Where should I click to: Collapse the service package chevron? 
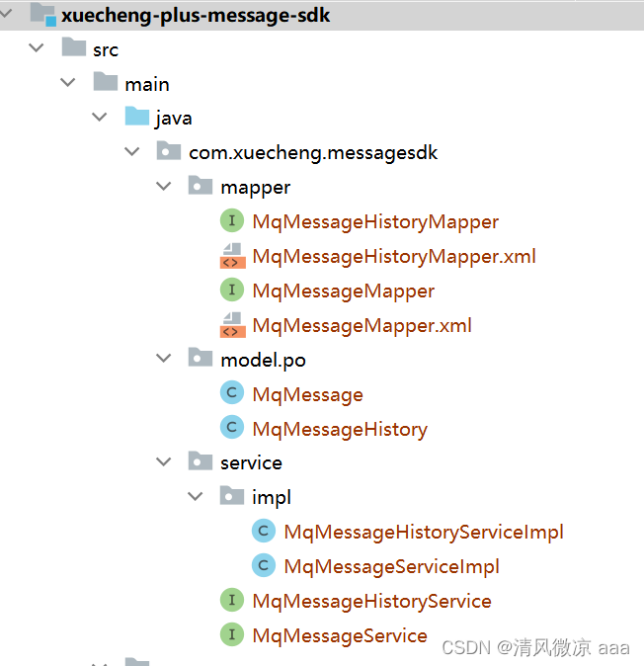[163, 461]
